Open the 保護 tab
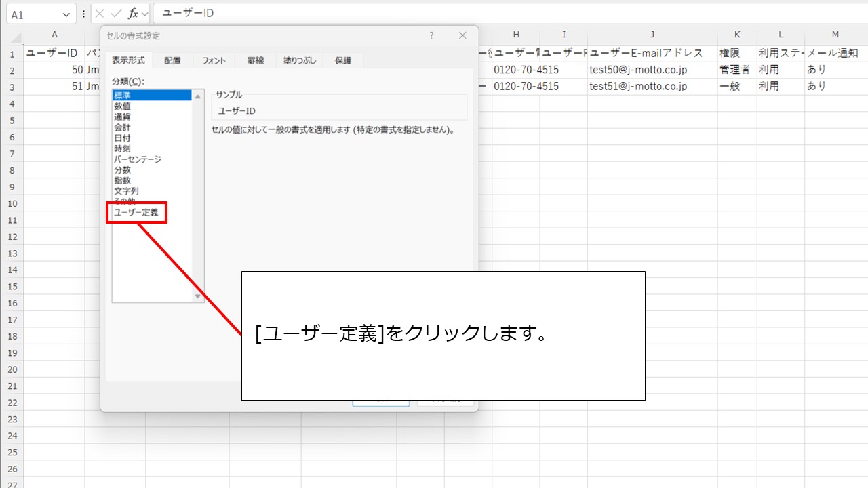868x488 pixels. coord(343,61)
